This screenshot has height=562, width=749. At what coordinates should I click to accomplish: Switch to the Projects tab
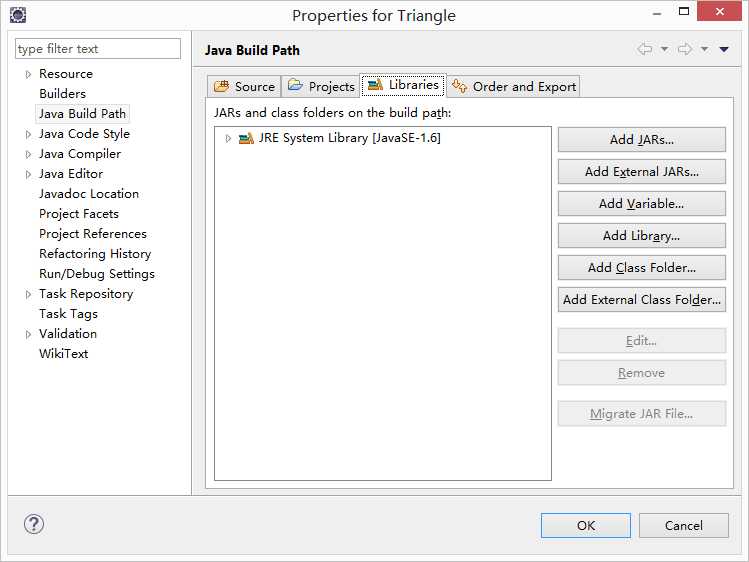point(321,86)
